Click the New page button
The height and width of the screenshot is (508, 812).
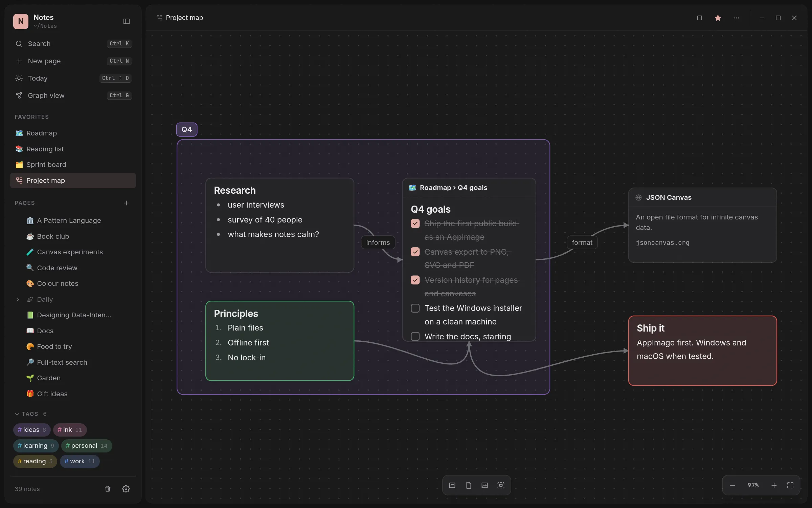(x=73, y=61)
